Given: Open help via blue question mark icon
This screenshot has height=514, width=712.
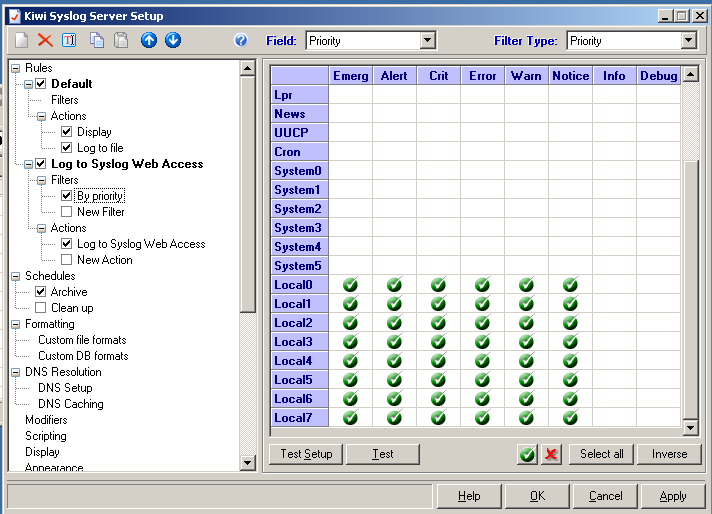Looking at the screenshot, I should [x=241, y=40].
